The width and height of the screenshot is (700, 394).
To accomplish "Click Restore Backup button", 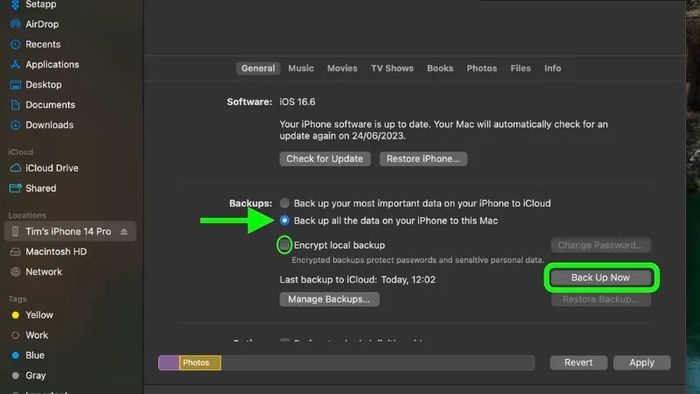I will click(x=600, y=299).
